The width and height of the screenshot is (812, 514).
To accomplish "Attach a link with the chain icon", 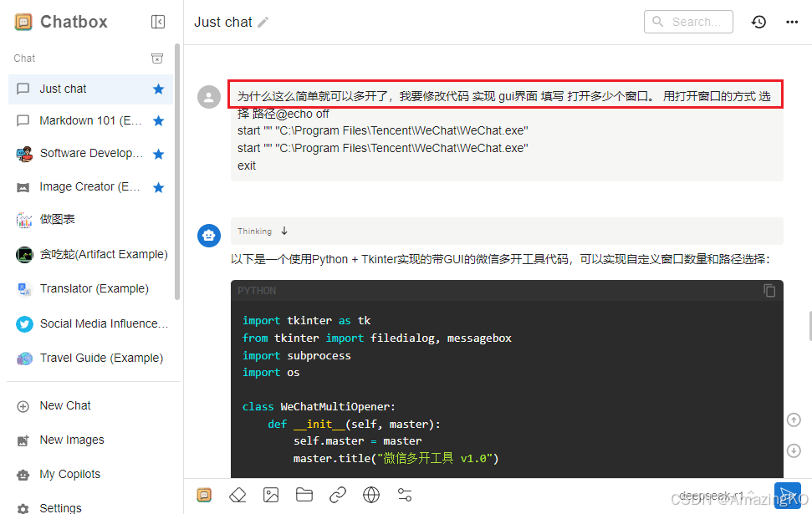I will click(338, 496).
